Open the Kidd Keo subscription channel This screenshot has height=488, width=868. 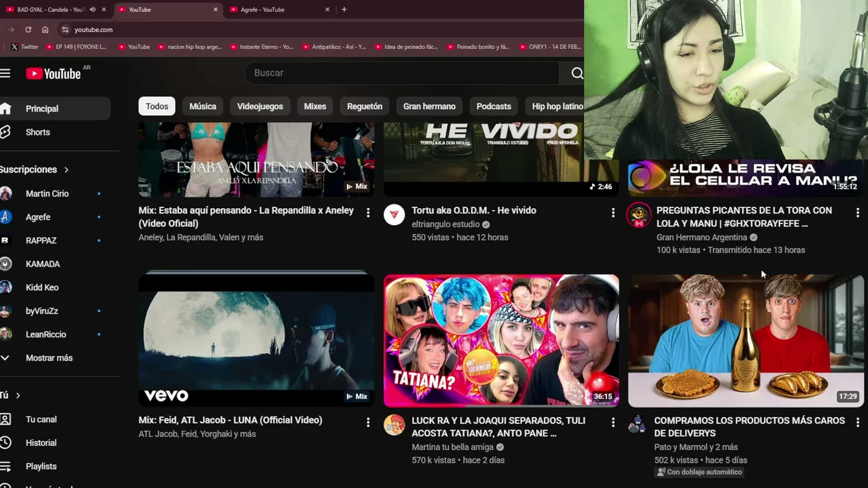[x=55, y=287]
